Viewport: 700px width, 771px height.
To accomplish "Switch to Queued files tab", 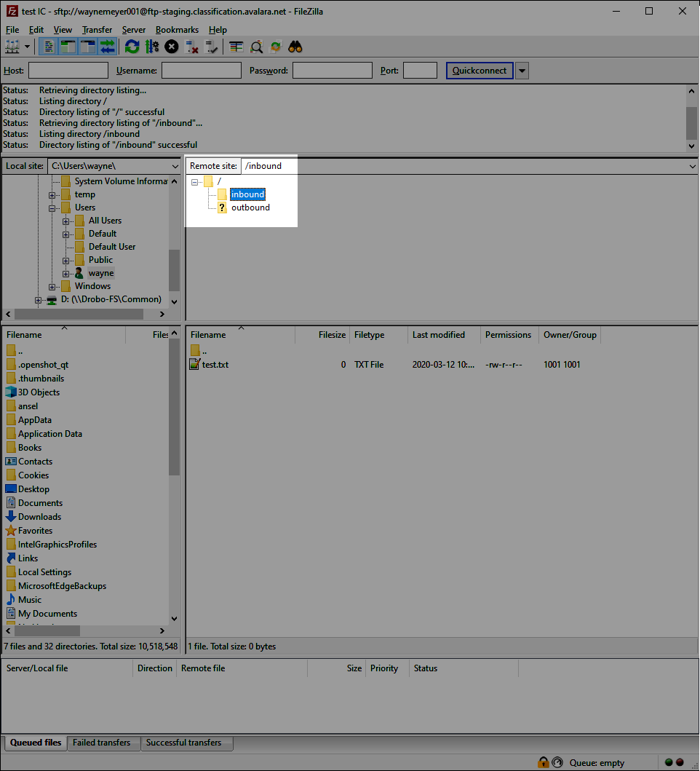I will coord(36,743).
